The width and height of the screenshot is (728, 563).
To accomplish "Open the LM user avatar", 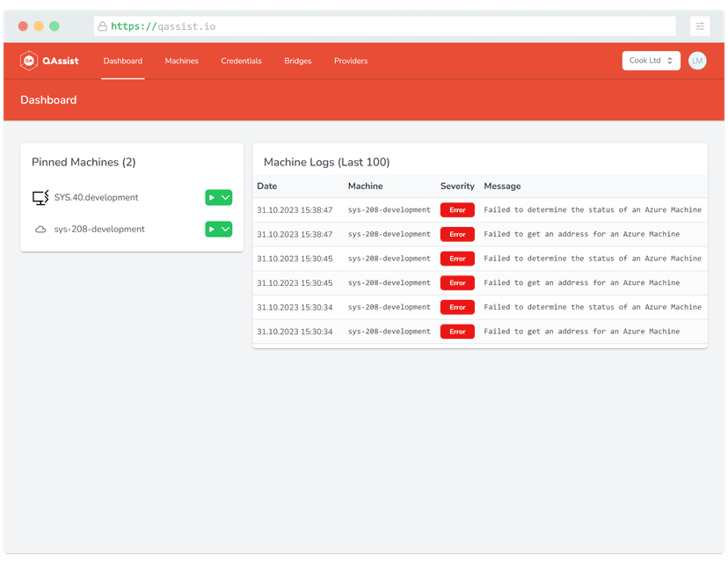I will point(697,61).
